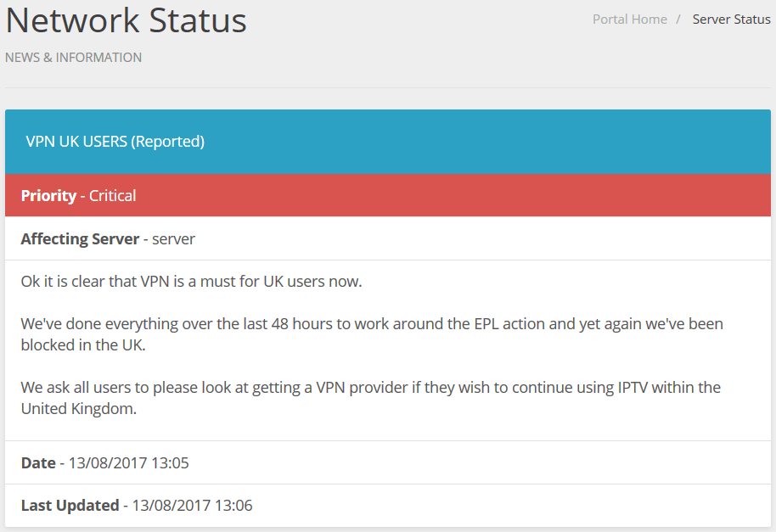776x532 pixels.
Task: Click the Affecting Server row
Action: coord(388,238)
